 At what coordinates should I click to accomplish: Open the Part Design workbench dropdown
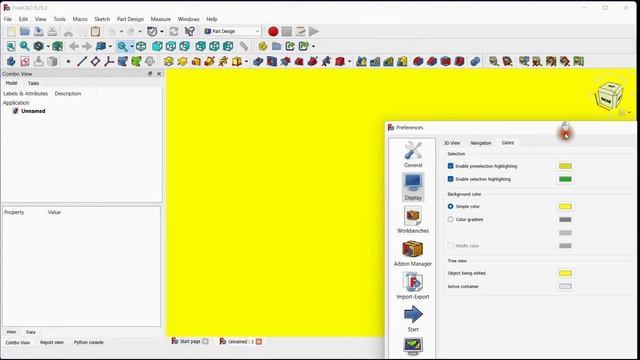pyautogui.click(x=232, y=31)
